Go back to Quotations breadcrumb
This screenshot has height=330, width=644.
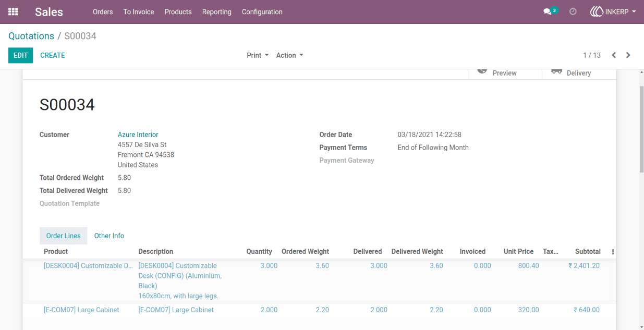coord(31,36)
